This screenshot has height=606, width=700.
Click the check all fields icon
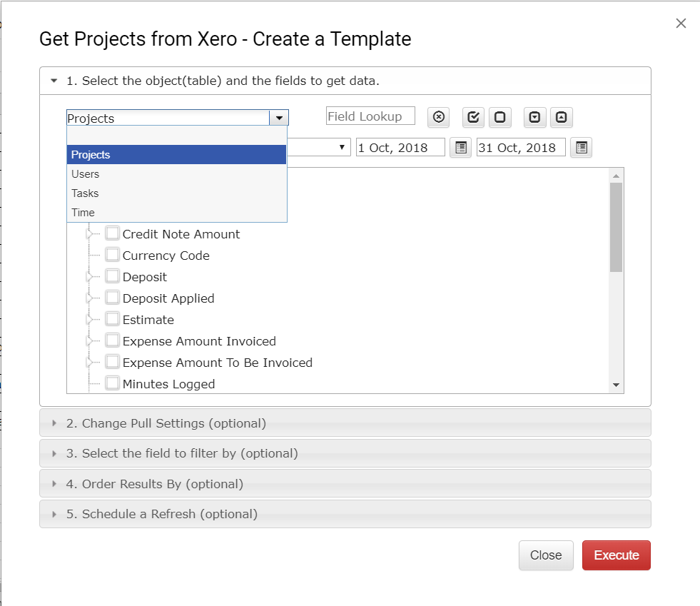[x=473, y=117]
